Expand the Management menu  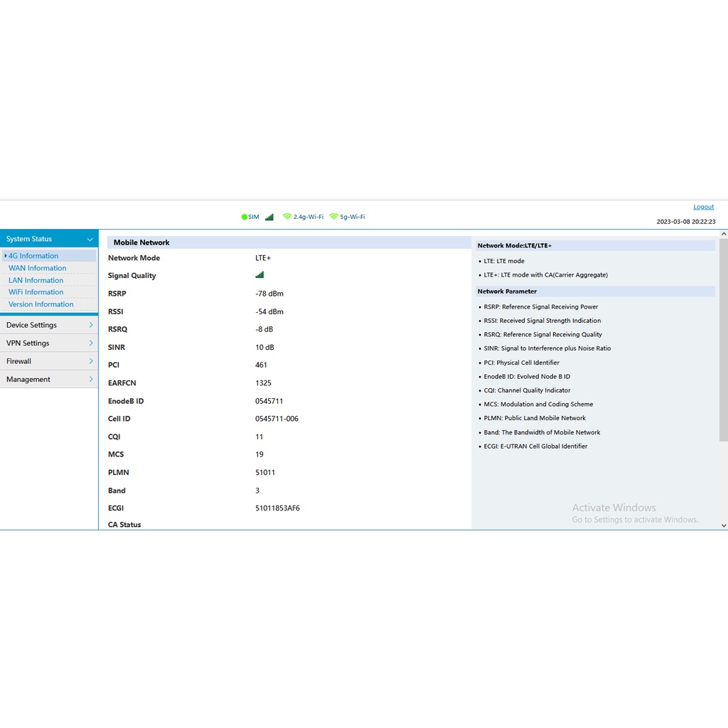coord(48,379)
